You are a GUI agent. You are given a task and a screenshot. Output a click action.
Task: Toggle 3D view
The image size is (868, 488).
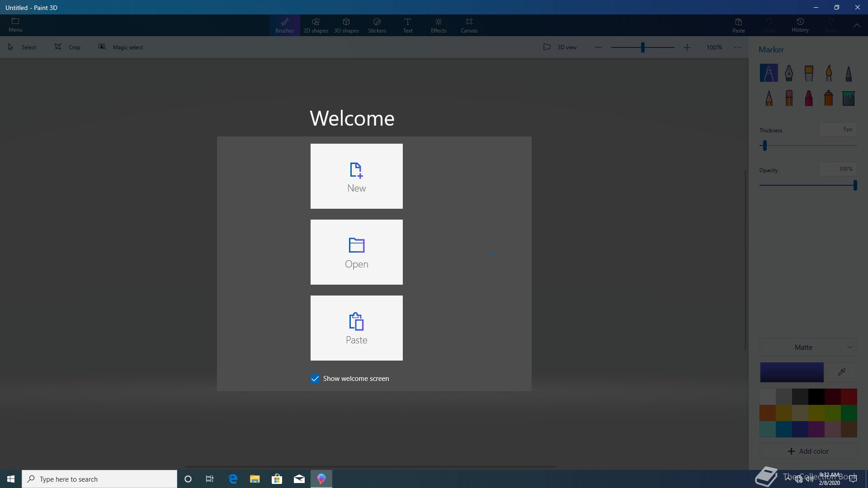(x=560, y=47)
